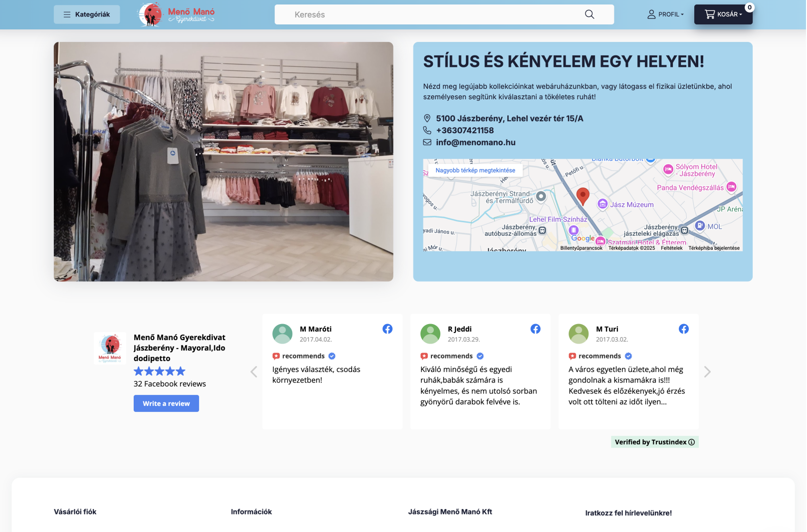Click the +36307421158 phone number
The height and width of the screenshot is (532, 807).
tap(464, 131)
